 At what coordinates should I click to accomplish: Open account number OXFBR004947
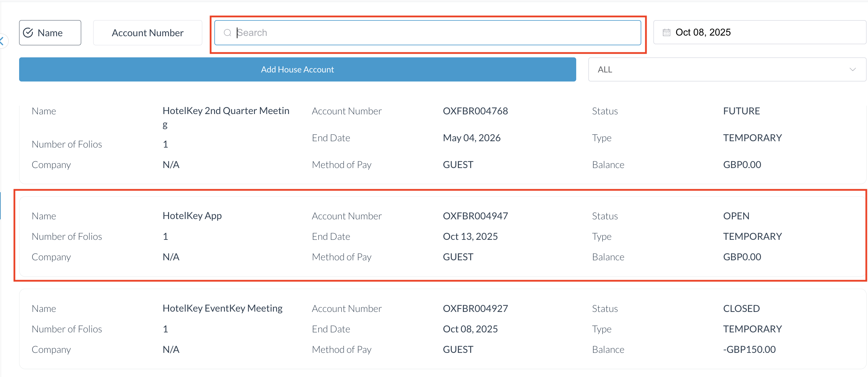click(x=475, y=216)
